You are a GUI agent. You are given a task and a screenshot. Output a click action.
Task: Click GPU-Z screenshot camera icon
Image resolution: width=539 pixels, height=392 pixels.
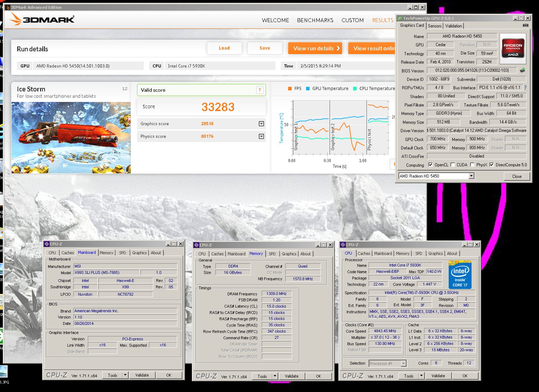point(525,25)
